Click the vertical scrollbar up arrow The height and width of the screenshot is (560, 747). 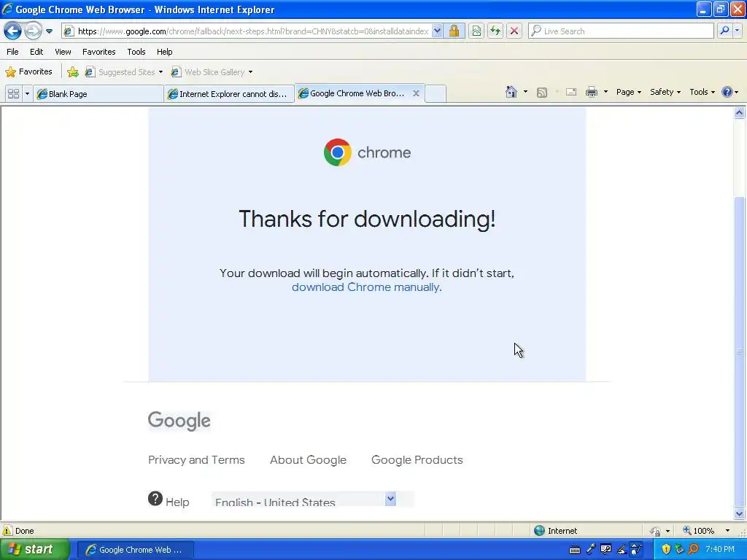click(740, 113)
